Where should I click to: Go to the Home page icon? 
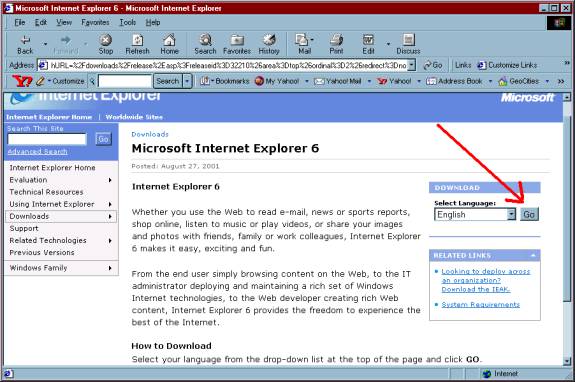[169, 40]
